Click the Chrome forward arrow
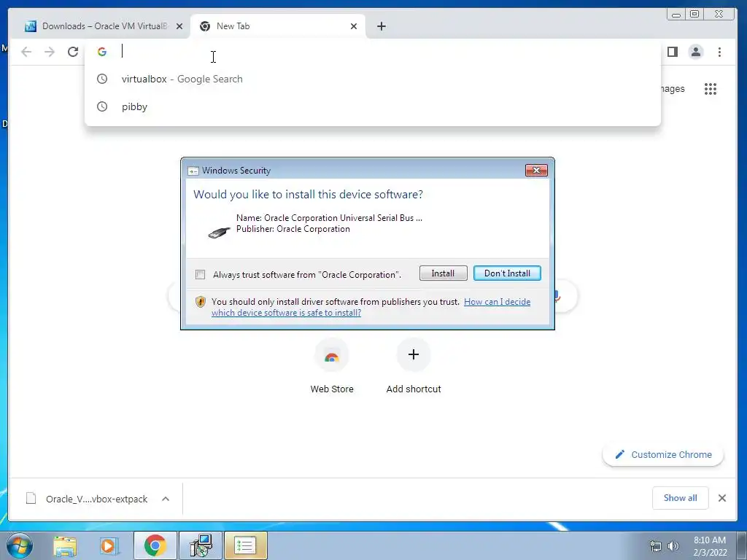Viewport: 747px width, 560px height. coord(50,52)
